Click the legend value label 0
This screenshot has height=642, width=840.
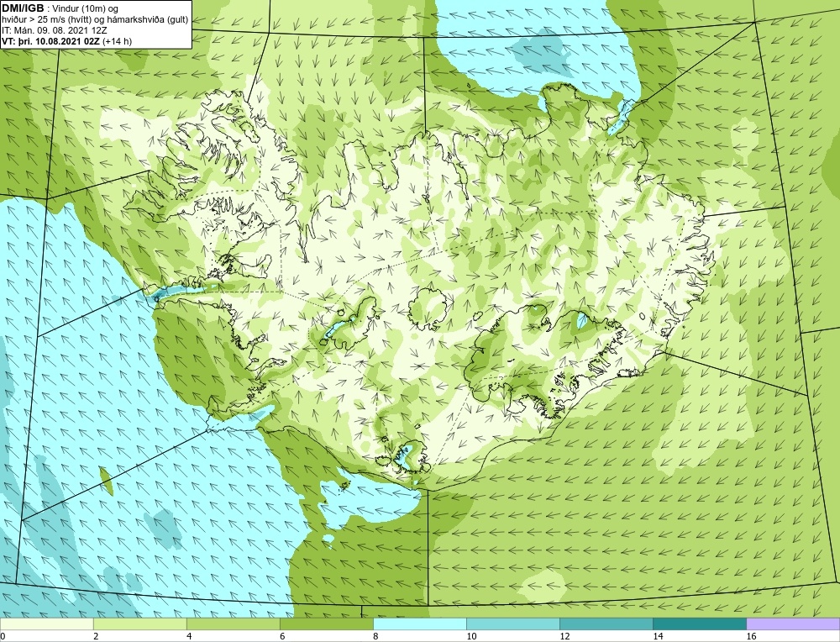[x=3, y=636]
